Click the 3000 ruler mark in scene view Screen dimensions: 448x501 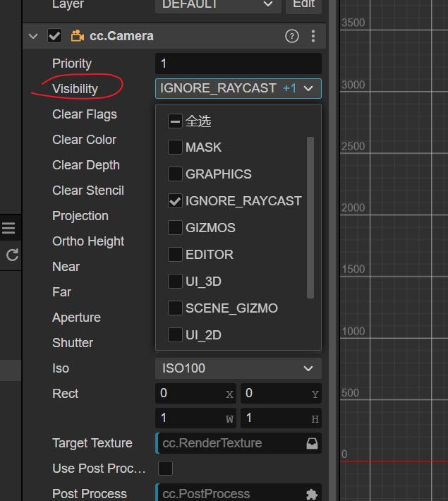click(x=353, y=85)
